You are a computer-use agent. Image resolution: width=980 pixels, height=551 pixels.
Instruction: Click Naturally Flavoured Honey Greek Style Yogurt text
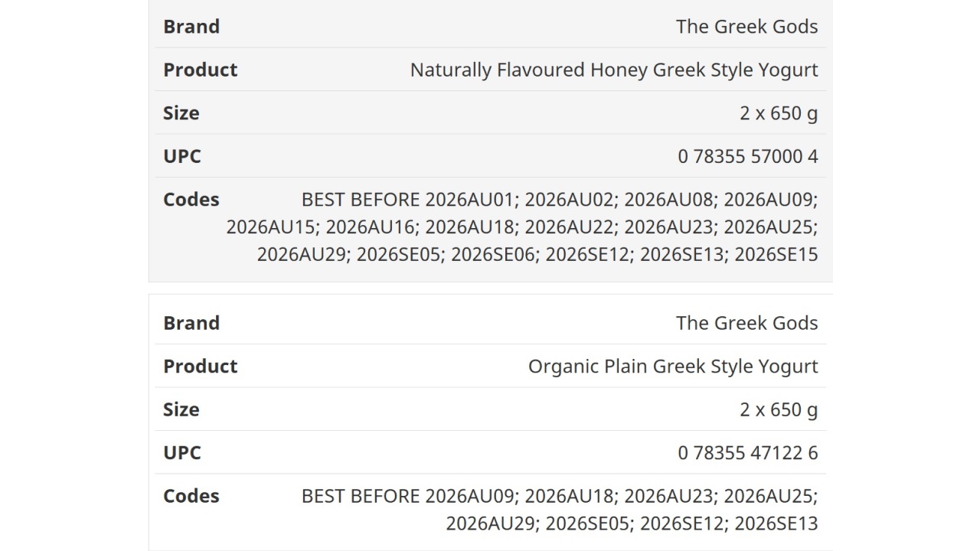tap(614, 70)
